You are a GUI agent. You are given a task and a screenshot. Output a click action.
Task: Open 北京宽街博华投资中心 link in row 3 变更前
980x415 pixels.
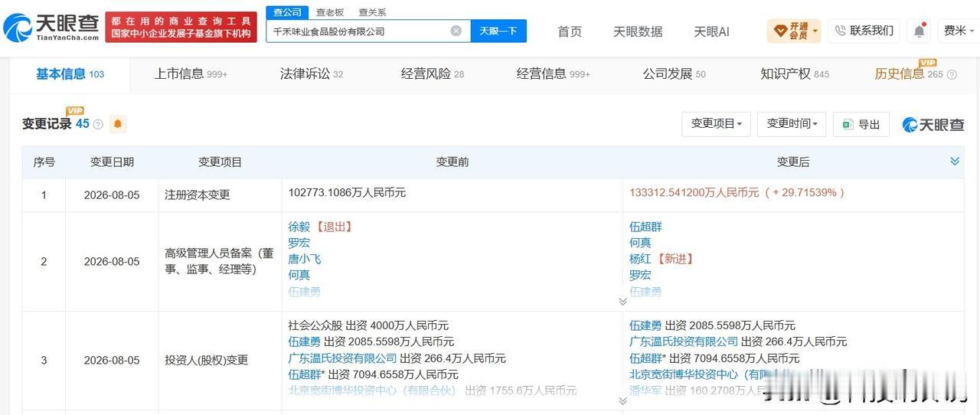coord(371,390)
